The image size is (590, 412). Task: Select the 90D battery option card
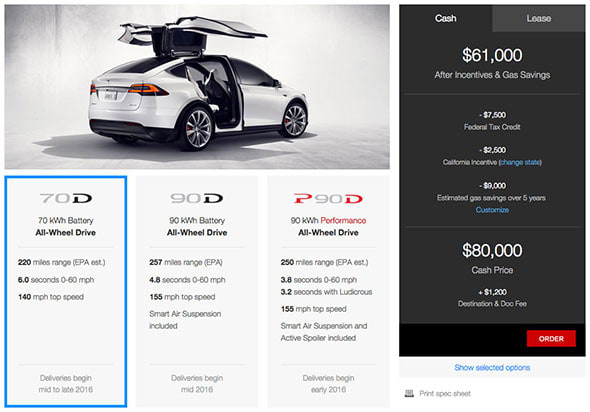click(197, 292)
